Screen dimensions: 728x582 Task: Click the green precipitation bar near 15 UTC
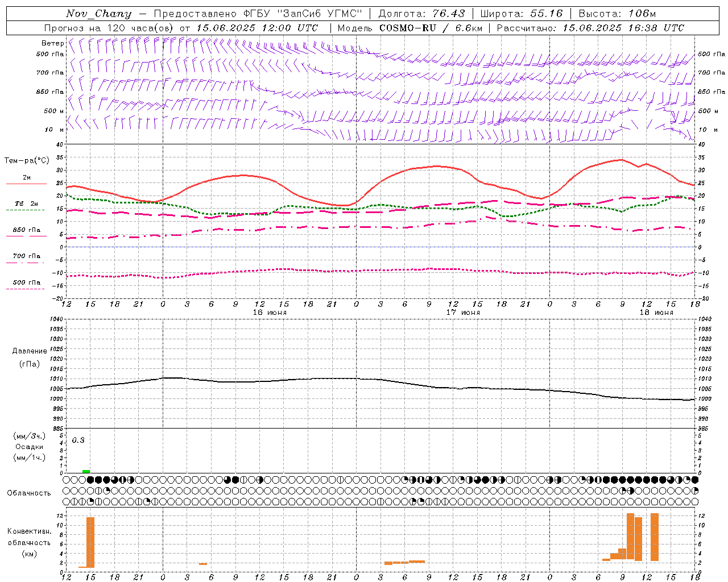pyautogui.click(x=86, y=471)
